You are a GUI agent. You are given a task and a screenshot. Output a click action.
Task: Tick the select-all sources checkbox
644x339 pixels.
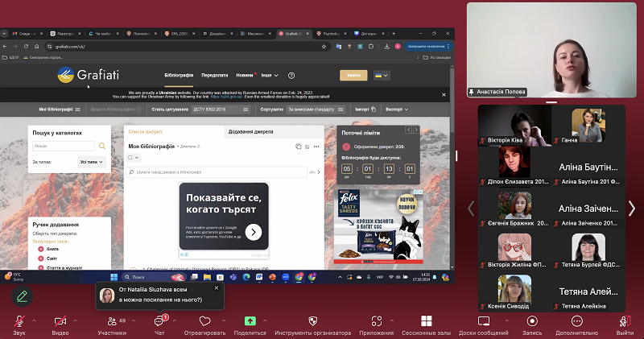[x=130, y=157]
